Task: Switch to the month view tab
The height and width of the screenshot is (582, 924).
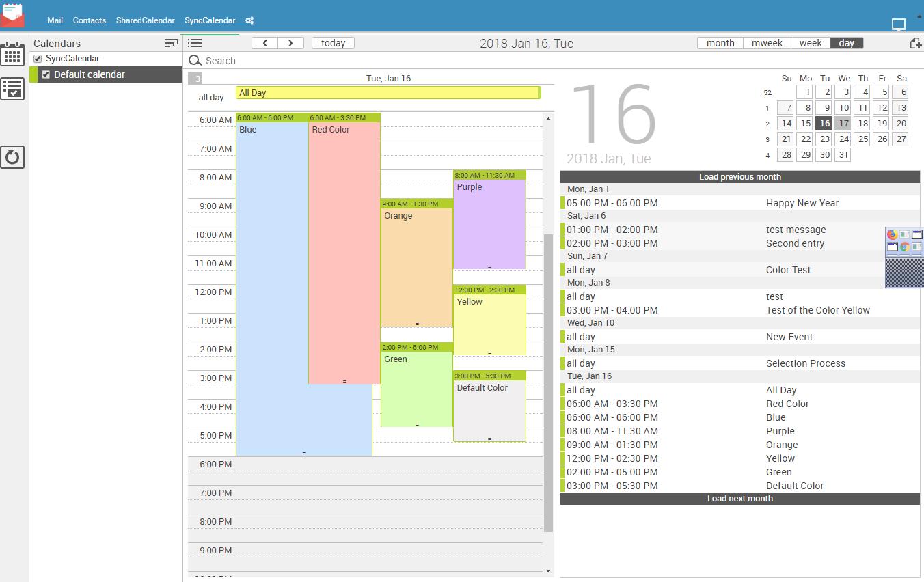Action: tap(720, 43)
